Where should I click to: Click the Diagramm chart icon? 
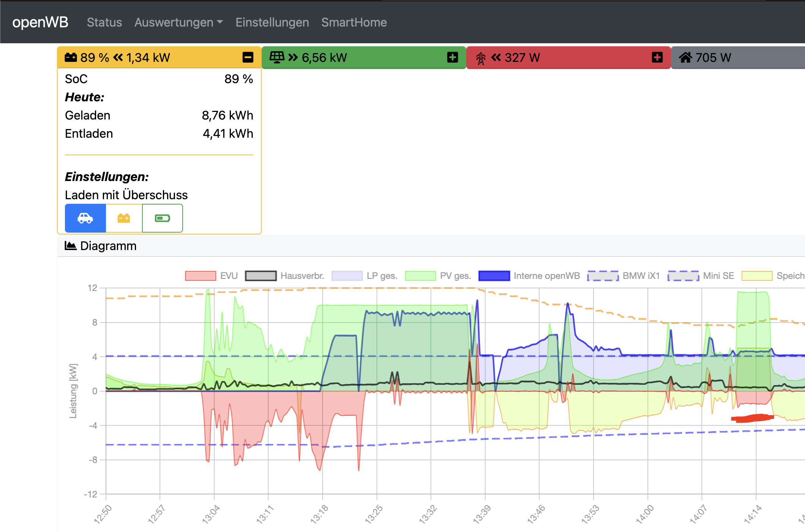[71, 246]
